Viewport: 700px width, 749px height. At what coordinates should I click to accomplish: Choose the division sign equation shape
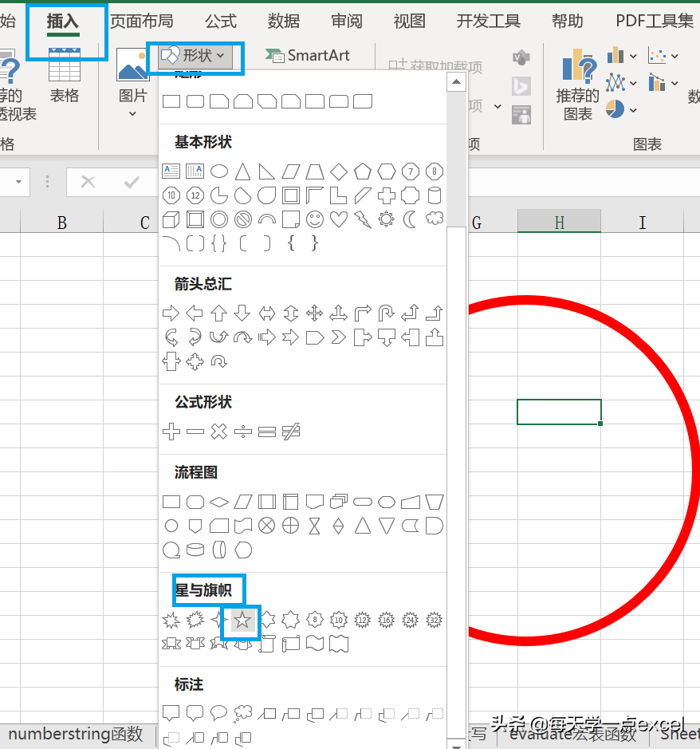tap(243, 432)
